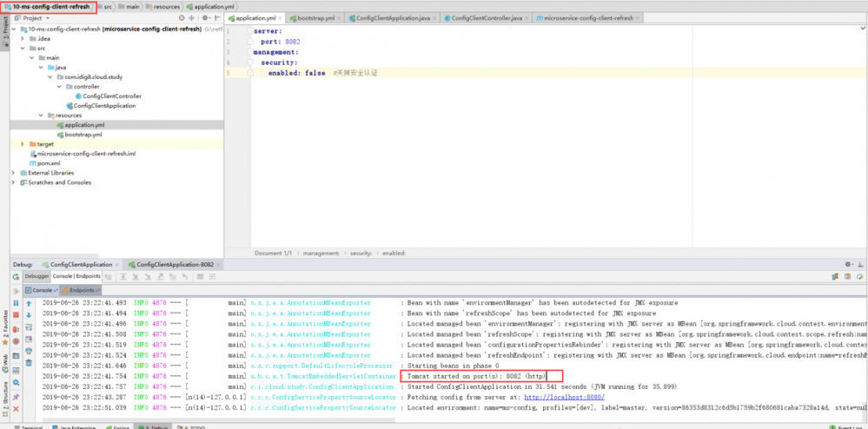Collapse the main folder node
Image resolution: width=868 pixels, height=429 pixels.
tap(32, 57)
